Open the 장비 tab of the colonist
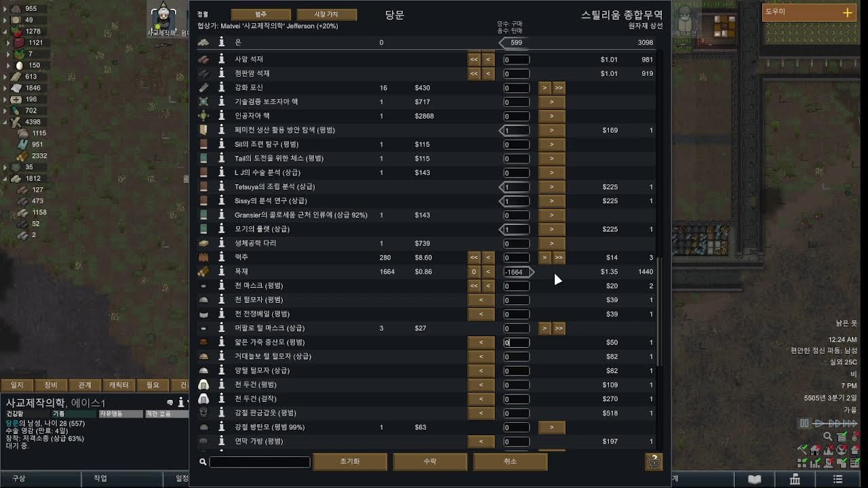The width and height of the screenshot is (868, 488). click(51, 385)
